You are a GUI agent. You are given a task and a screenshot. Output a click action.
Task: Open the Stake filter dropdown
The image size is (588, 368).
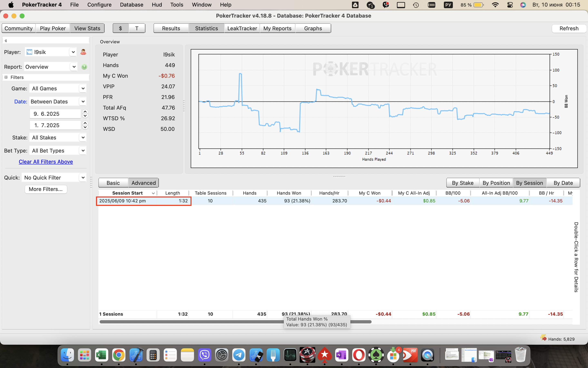click(58, 138)
